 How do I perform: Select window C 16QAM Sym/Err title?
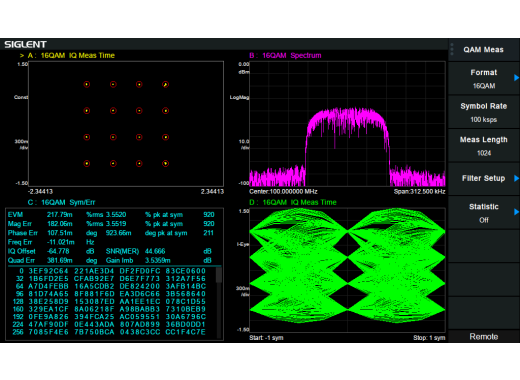62,202
